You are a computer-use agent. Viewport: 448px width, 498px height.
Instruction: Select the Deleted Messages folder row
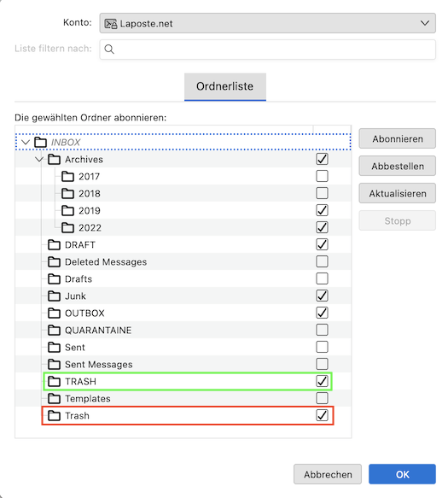click(x=183, y=261)
